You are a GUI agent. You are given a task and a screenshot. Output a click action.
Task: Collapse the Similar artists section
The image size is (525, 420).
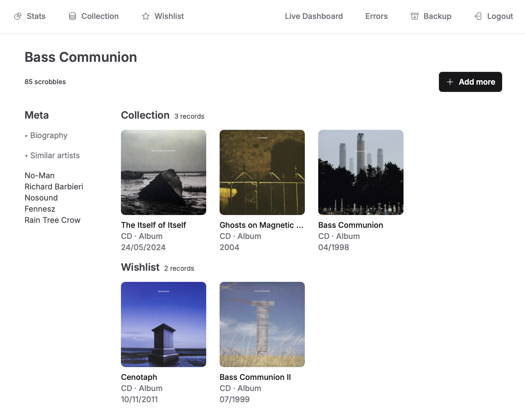pos(52,155)
